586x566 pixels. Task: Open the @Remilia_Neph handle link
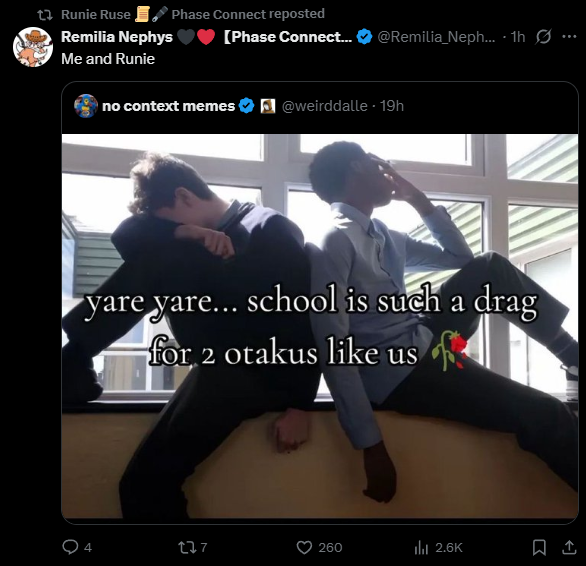pos(436,37)
